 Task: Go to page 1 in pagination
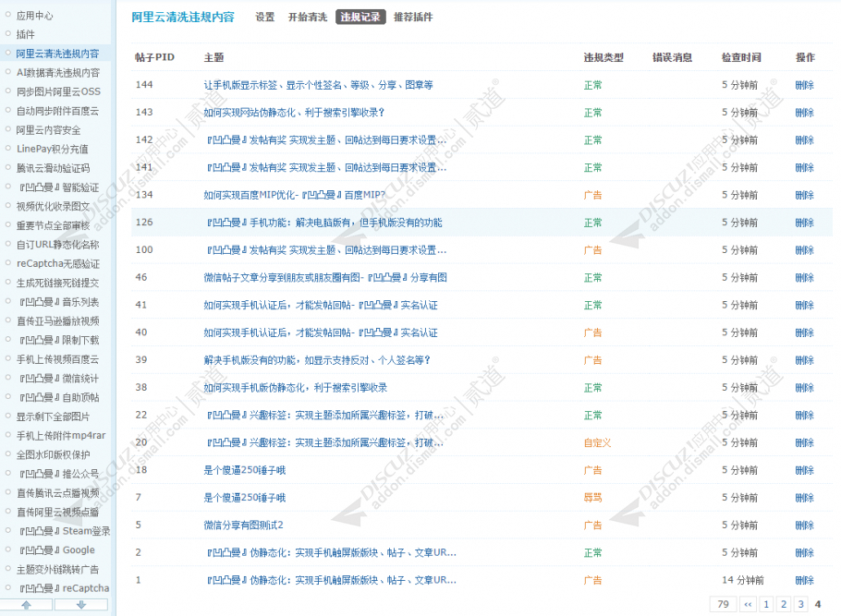point(766,604)
